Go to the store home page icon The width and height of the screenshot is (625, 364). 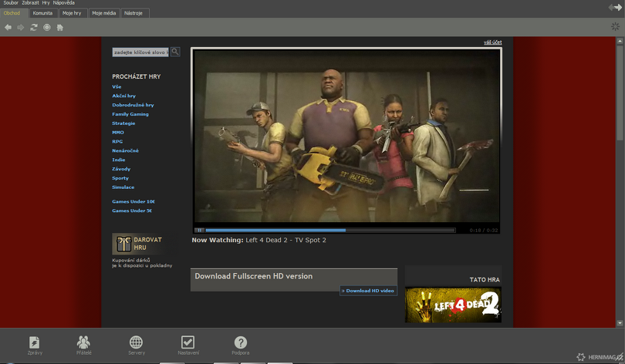tap(60, 28)
